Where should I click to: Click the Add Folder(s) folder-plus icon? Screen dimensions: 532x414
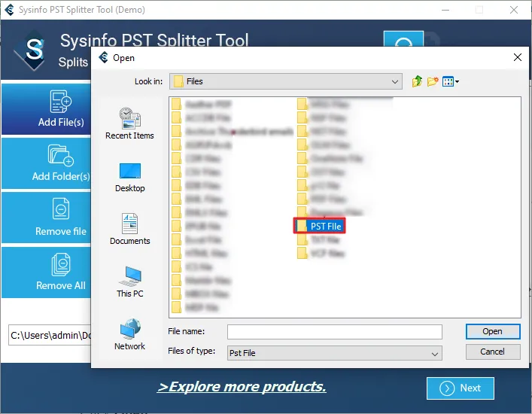(61, 155)
